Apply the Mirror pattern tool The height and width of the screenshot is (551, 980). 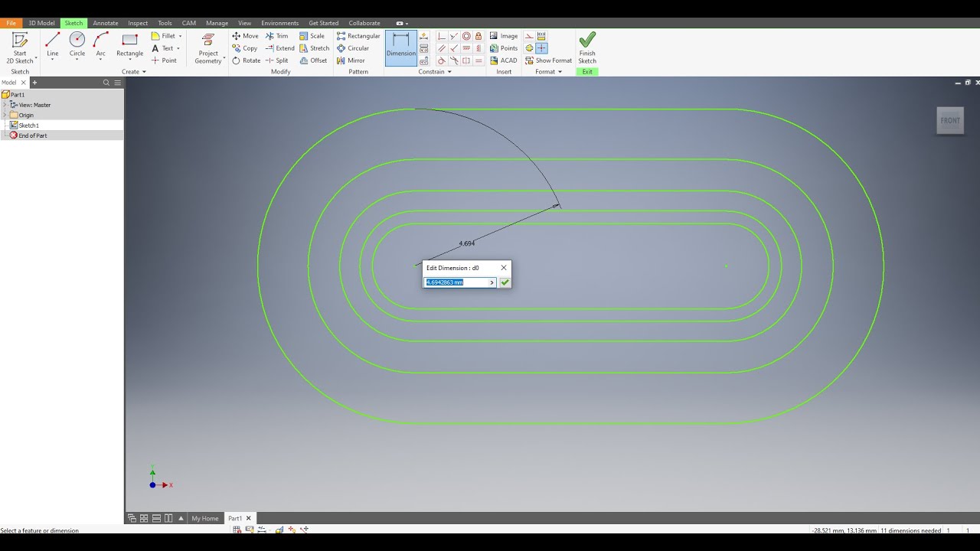351,60
